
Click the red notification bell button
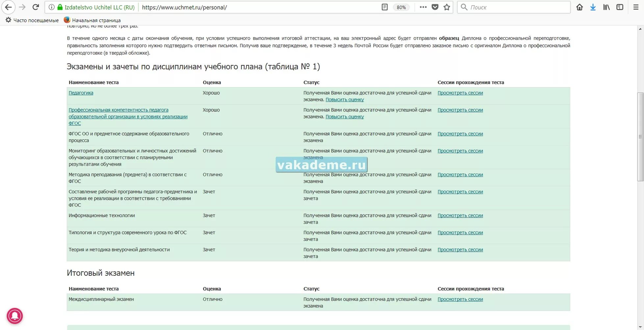pos(15,316)
